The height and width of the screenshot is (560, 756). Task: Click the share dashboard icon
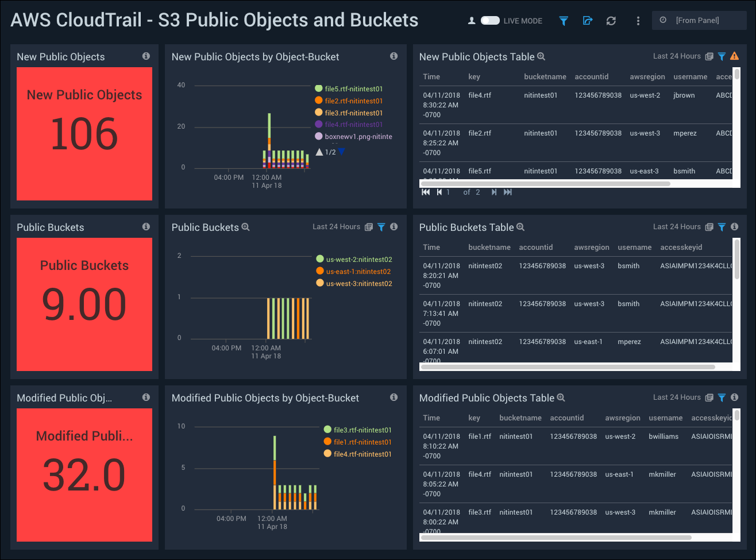(587, 21)
